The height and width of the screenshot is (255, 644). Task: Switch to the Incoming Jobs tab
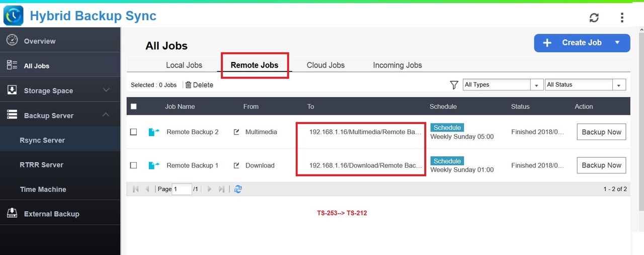coord(397,65)
